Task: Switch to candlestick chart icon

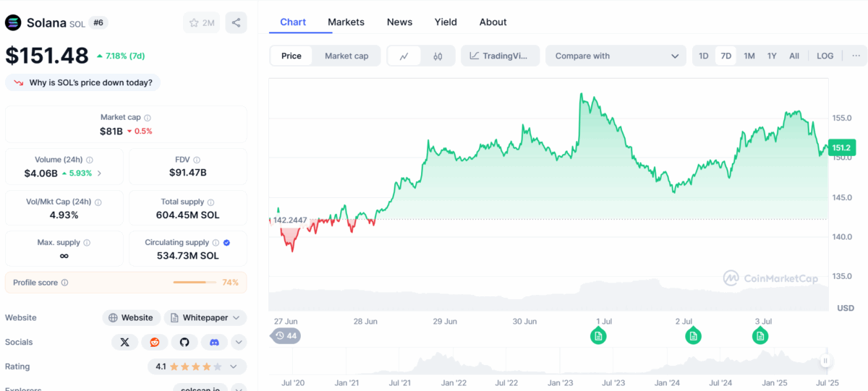Action: point(438,56)
